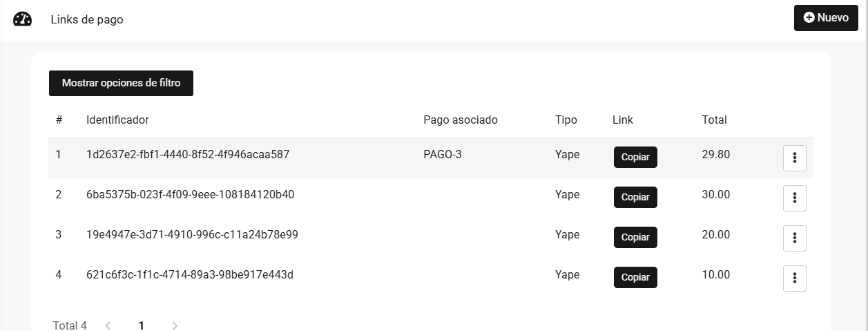Click the Nuevo button to create a link
This screenshot has width=868, height=331.
[825, 18]
